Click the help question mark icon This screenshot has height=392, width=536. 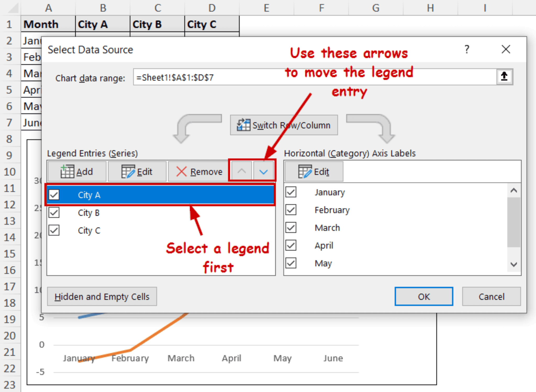[x=466, y=49]
